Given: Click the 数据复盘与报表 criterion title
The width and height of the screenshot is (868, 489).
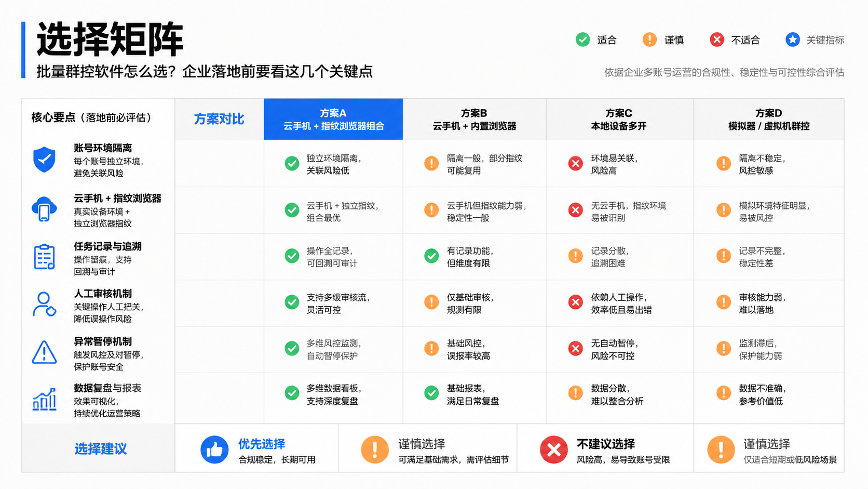Looking at the screenshot, I should click(x=107, y=388).
